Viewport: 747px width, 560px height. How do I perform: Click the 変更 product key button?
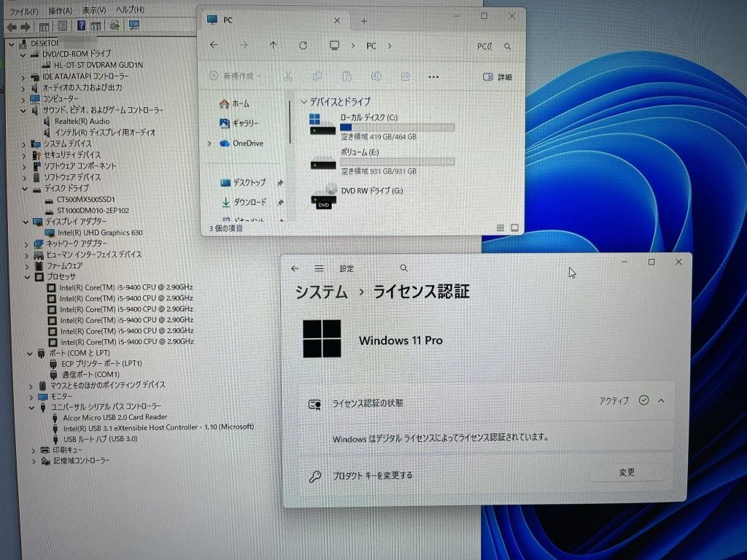coord(627,472)
